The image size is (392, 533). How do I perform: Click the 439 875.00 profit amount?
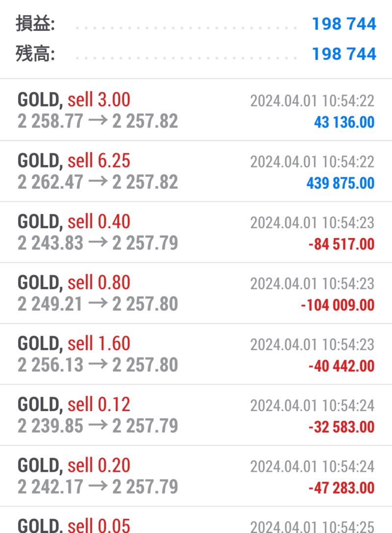point(341,183)
